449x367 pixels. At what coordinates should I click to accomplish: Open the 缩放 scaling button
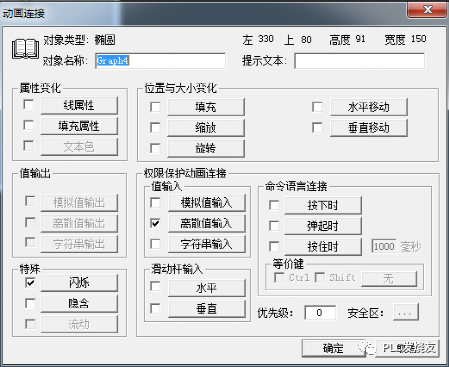[x=206, y=128]
